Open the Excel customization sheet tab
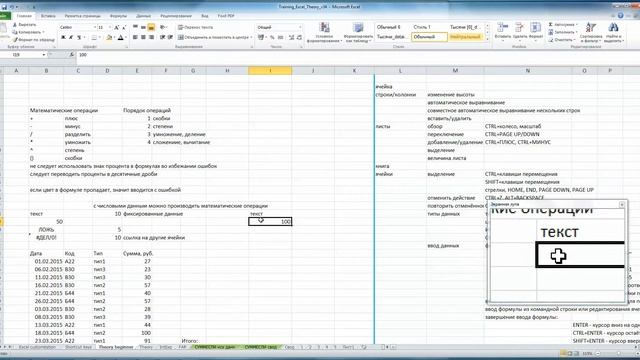Viewport: 640px width, 360px height. click(x=37, y=347)
